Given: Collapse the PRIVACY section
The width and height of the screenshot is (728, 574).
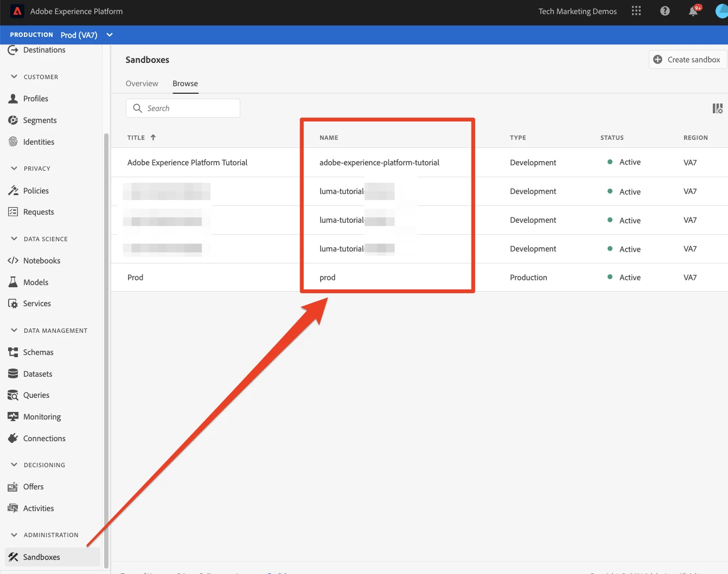Looking at the screenshot, I should point(14,168).
